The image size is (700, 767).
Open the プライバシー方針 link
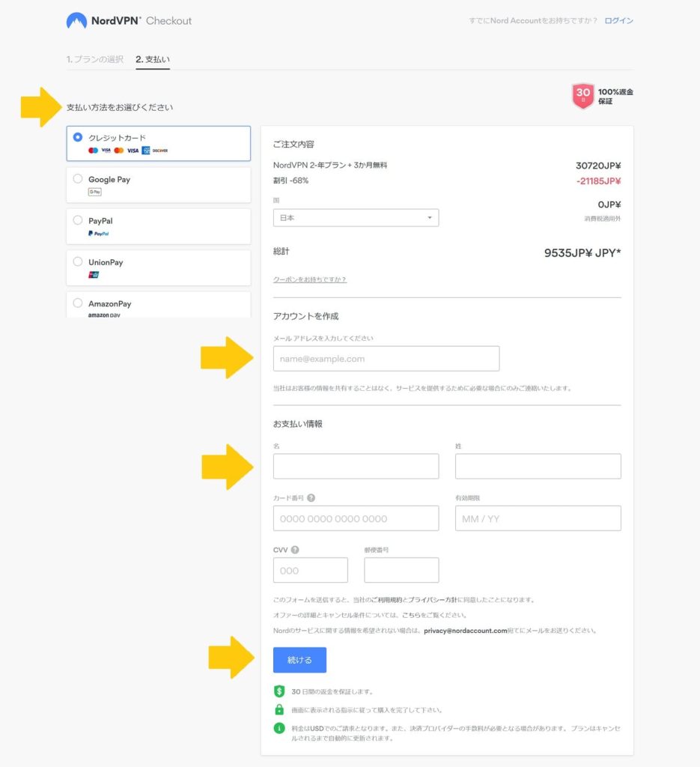[x=433, y=600]
